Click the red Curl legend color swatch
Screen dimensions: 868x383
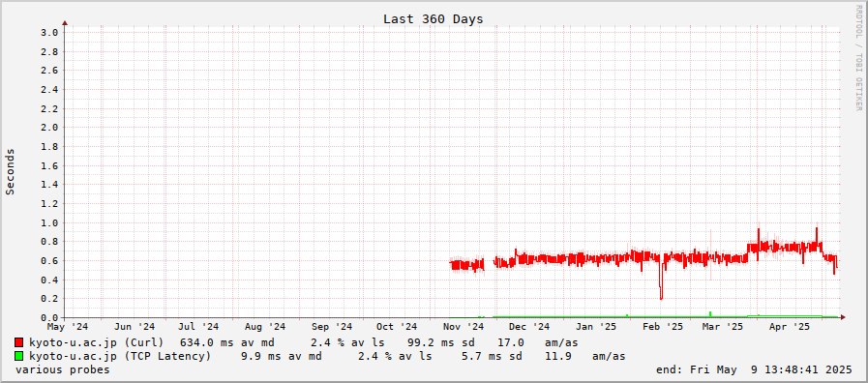18,342
